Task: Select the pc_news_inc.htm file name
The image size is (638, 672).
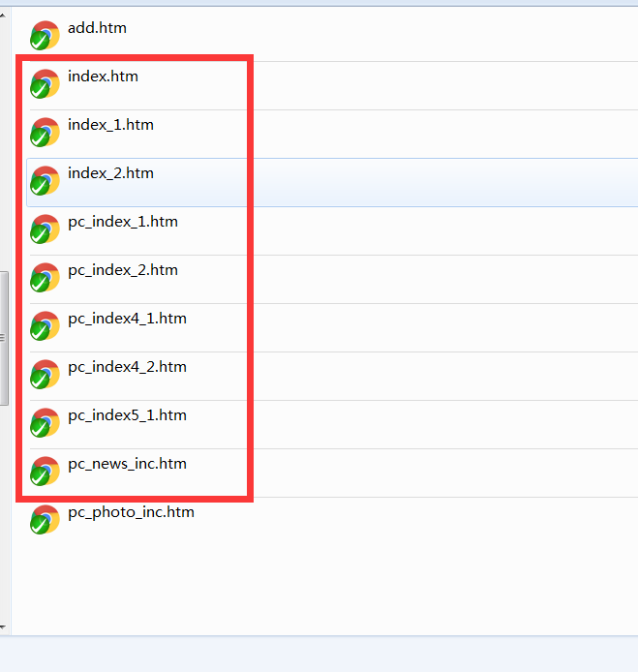Action: click(x=127, y=464)
